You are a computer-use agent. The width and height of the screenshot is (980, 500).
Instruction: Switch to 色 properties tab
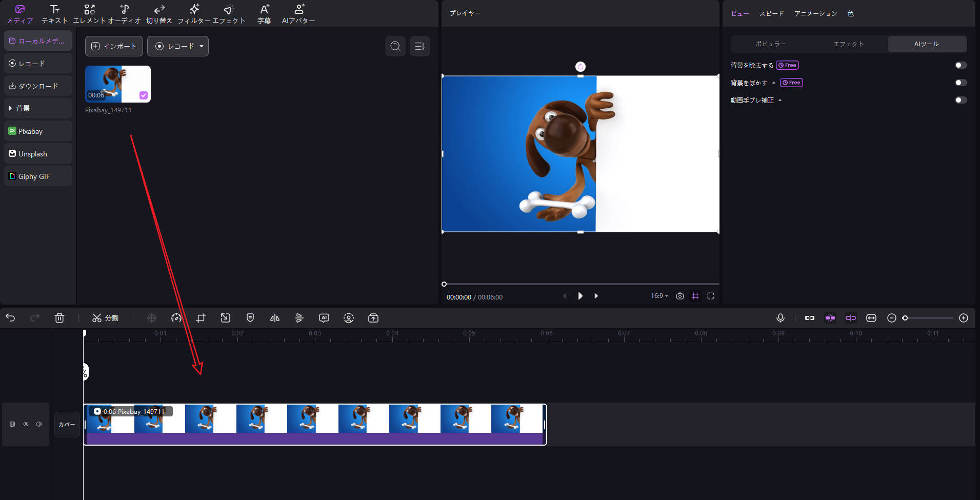[851, 13]
